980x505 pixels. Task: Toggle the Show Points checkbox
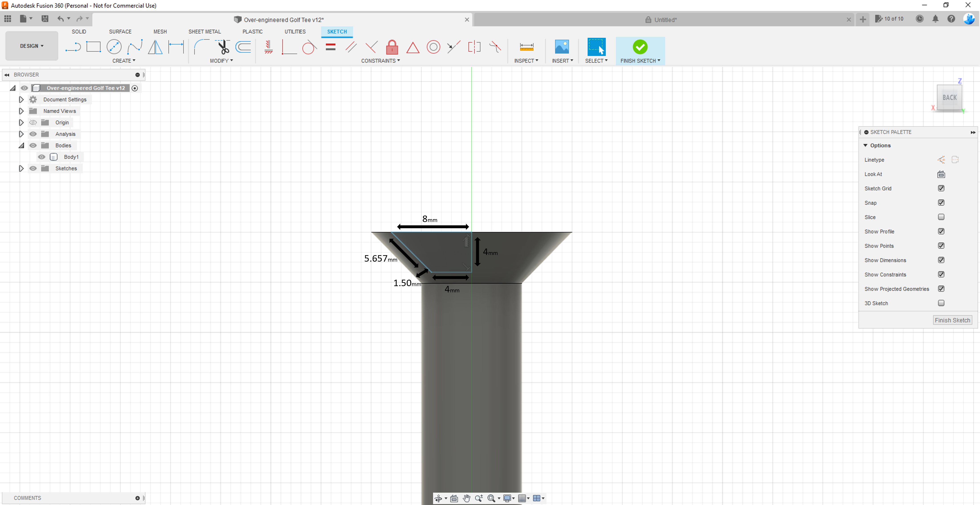click(941, 246)
